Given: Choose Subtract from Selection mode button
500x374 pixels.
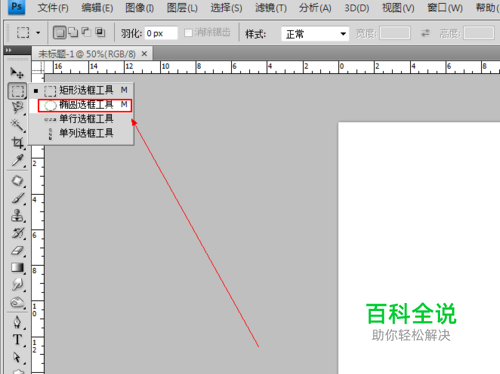Looking at the screenshot, I should pos(86,32).
